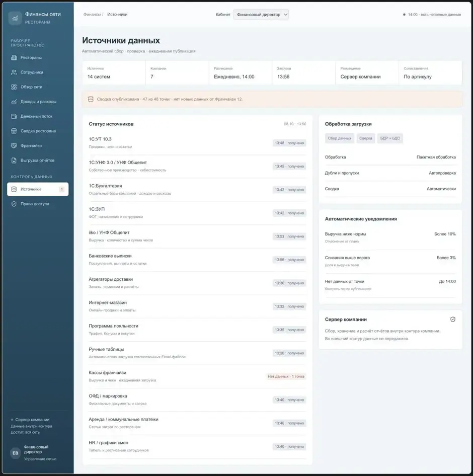Click Программа лояльности source title
This screenshot has height=476, width=473.
(x=114, y=326)
